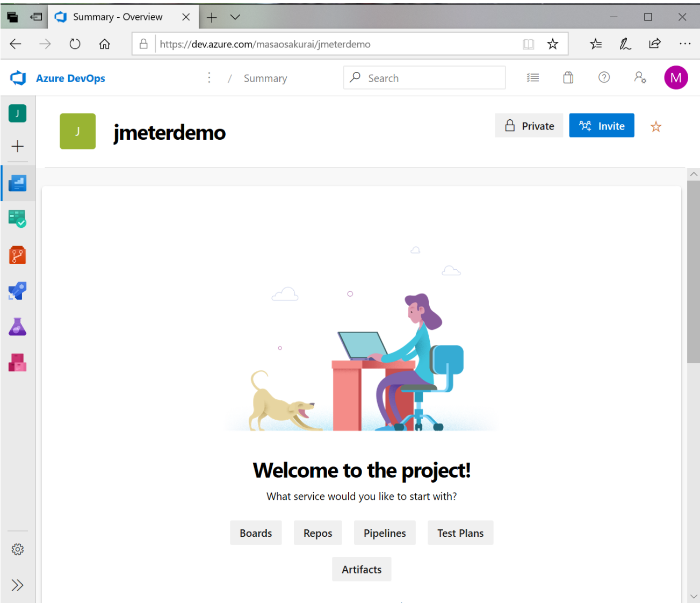The height and width of the screenshot is (603, 700).
Task: Open User settings icon in header
Action: point(640,78)
